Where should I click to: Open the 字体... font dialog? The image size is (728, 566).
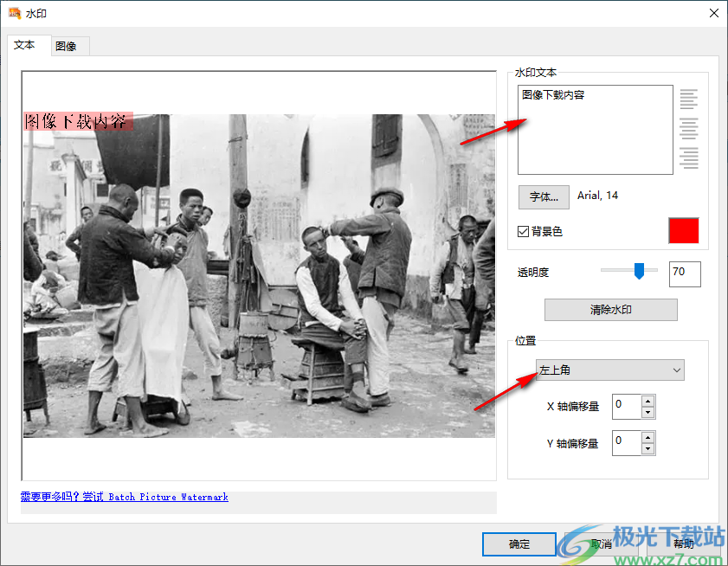pos(544,196)
